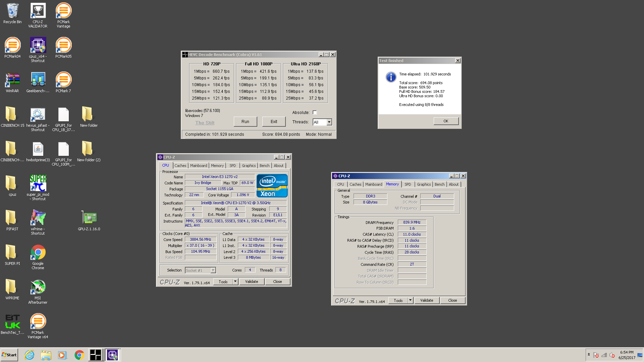
Task: Open New folder (2) on desktop
Action: 89,152
